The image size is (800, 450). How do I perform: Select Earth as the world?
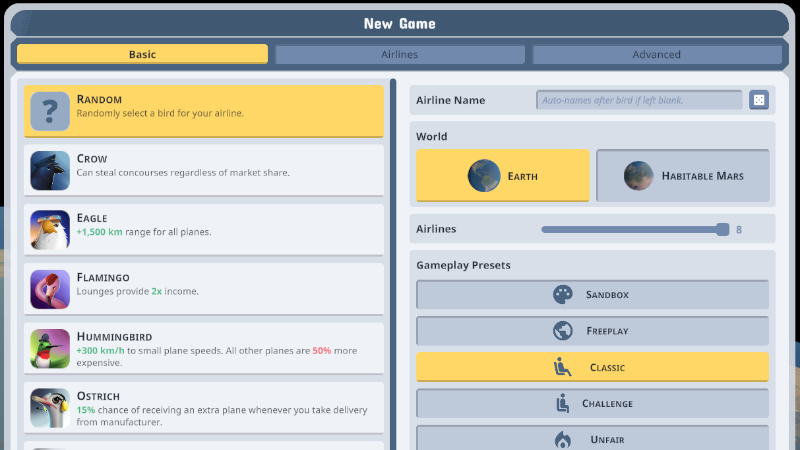click(503, 176)
